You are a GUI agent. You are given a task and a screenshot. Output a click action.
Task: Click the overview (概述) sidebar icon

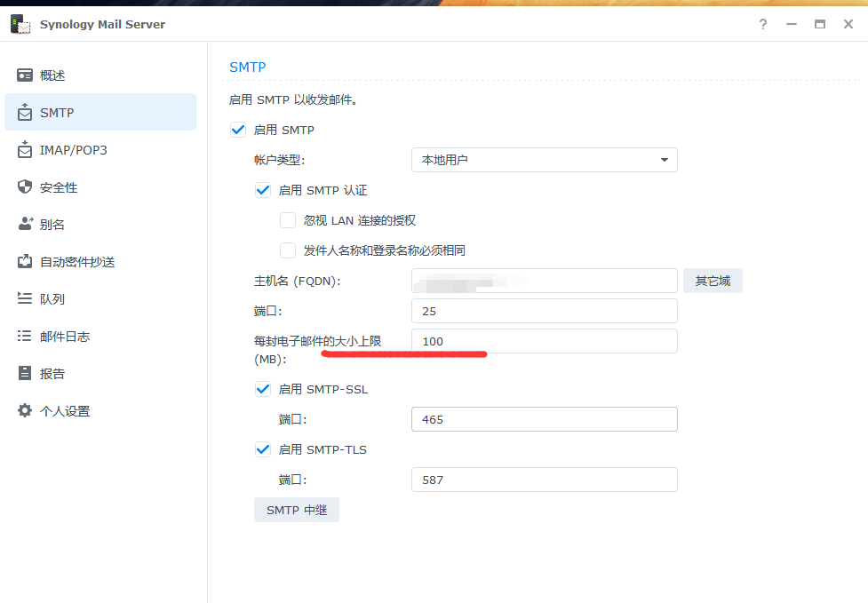25,75
